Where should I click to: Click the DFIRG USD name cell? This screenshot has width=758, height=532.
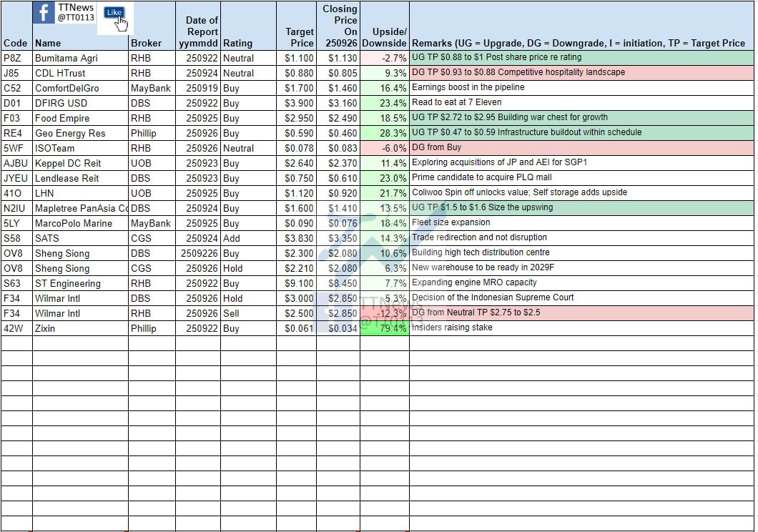click(80, 103)
